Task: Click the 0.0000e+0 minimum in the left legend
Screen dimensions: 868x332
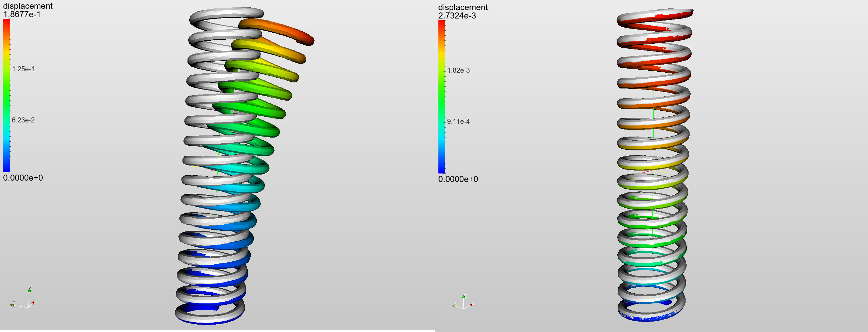Action: pos(23,178)
